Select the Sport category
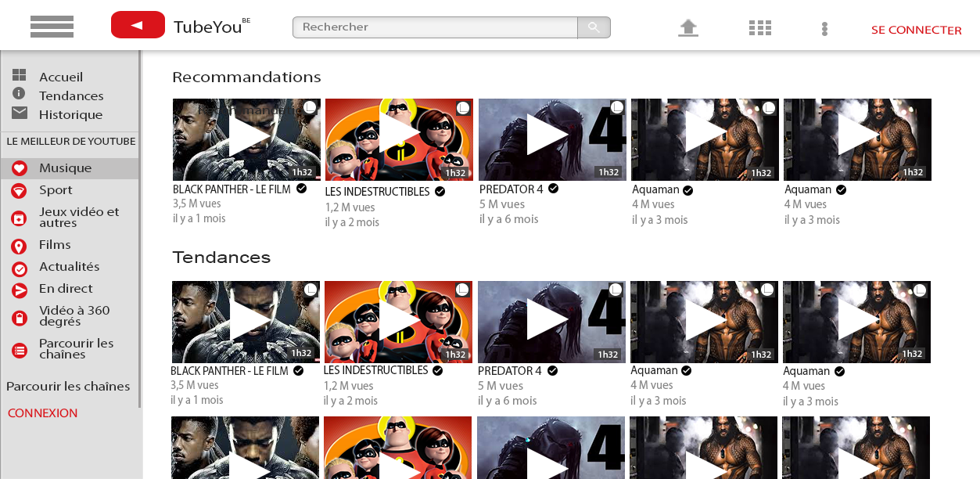The image size is (980, 479). point(56,190)
